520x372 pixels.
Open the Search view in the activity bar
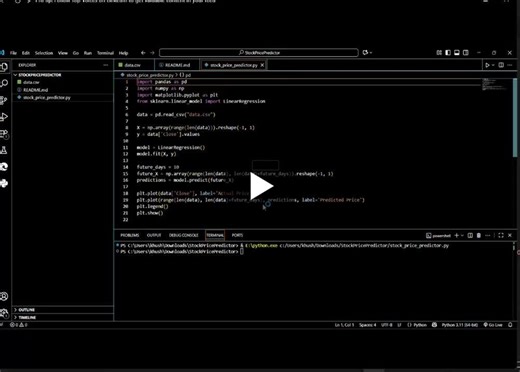tap(4, 83)
